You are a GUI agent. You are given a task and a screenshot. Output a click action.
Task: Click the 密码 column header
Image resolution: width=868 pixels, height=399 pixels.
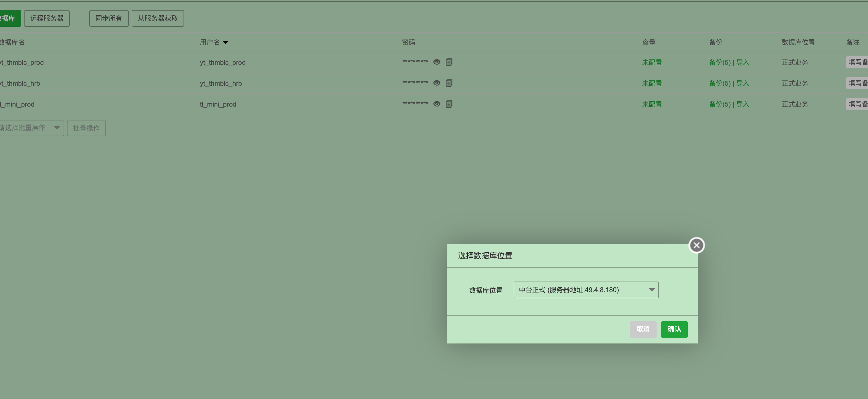coord(408,42)
